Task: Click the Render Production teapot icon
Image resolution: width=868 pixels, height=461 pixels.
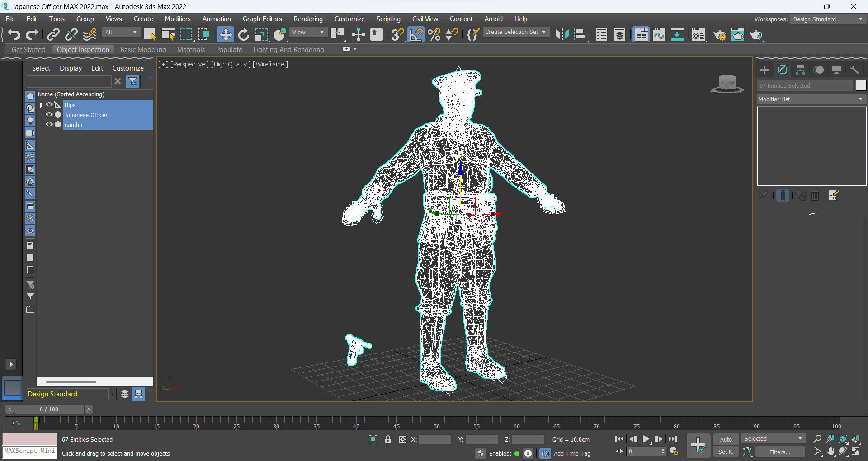Action: [756, 35]
